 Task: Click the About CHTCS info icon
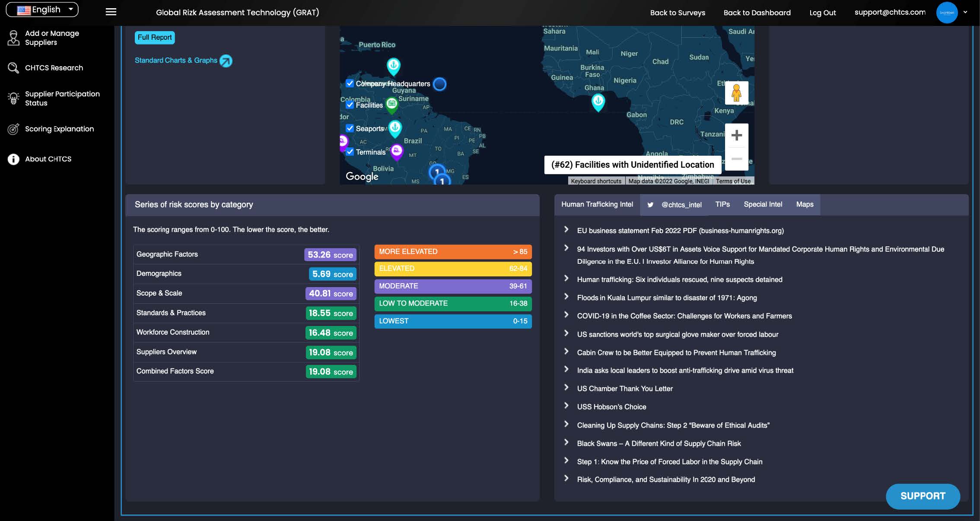pos(13,159)
